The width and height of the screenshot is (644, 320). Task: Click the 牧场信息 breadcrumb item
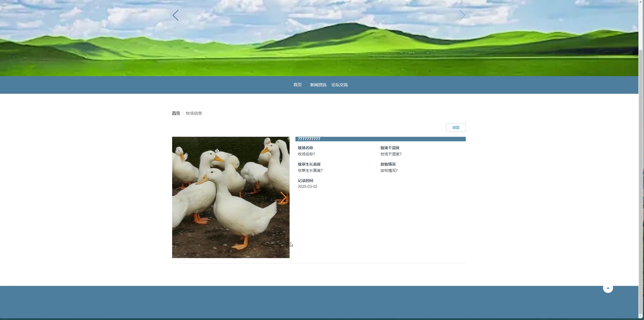(x=194, y=113)
